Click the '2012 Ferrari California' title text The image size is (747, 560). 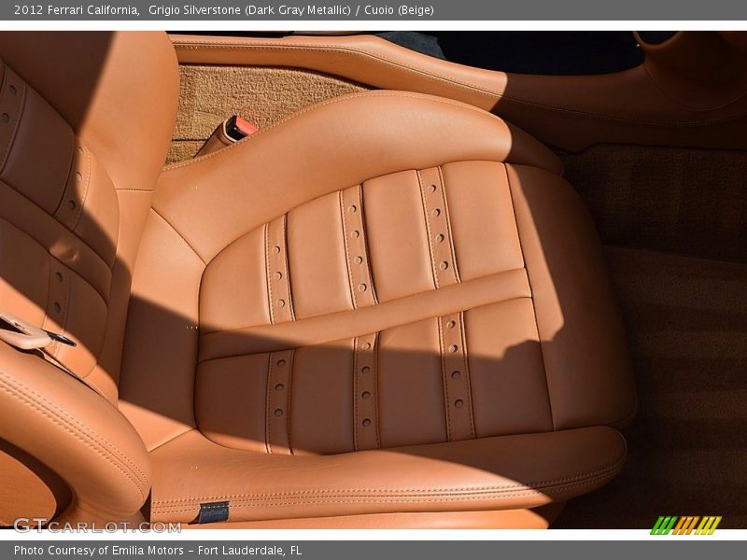[x=77, y=10]
